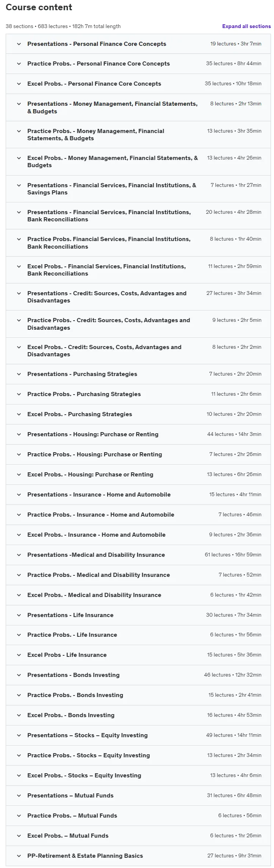Toggle chevron next to Excel Probs - Life Insurance
This screenshot has height=868, width=274.
(19, 655)
